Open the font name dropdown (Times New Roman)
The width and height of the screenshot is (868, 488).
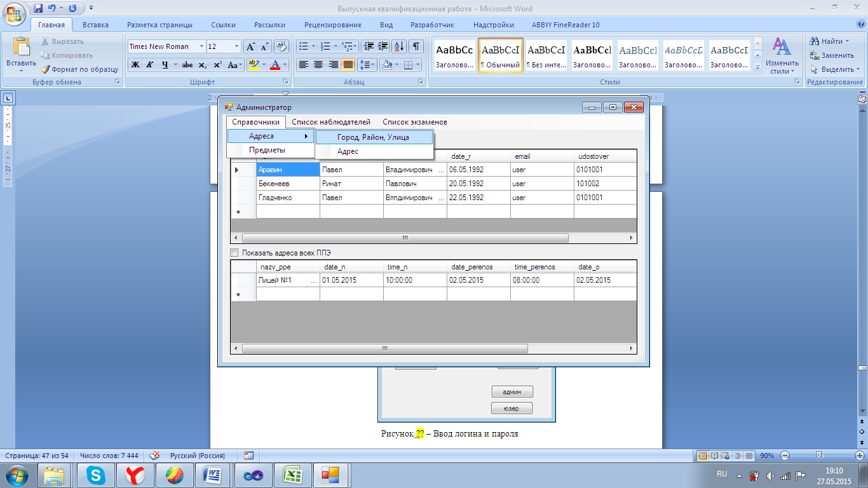[x=201, y=46]
